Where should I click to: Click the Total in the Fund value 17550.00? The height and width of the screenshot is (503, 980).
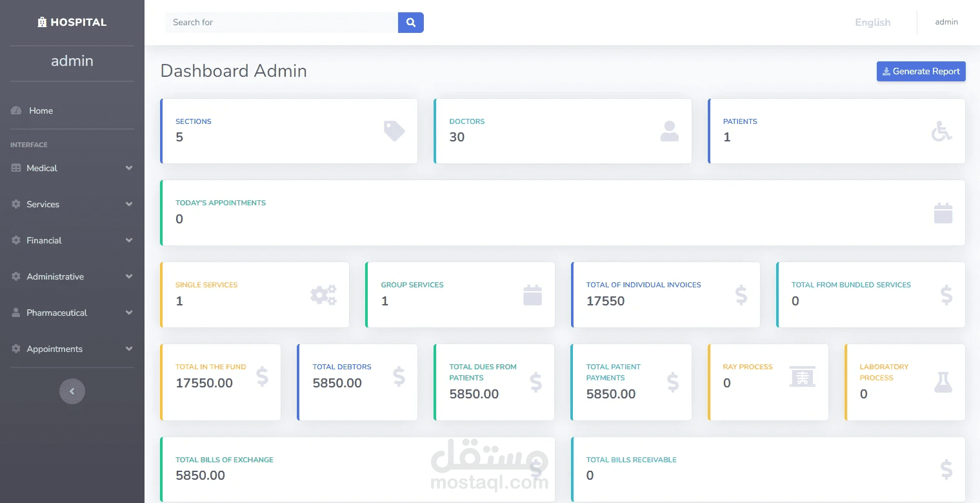[204, 383]
